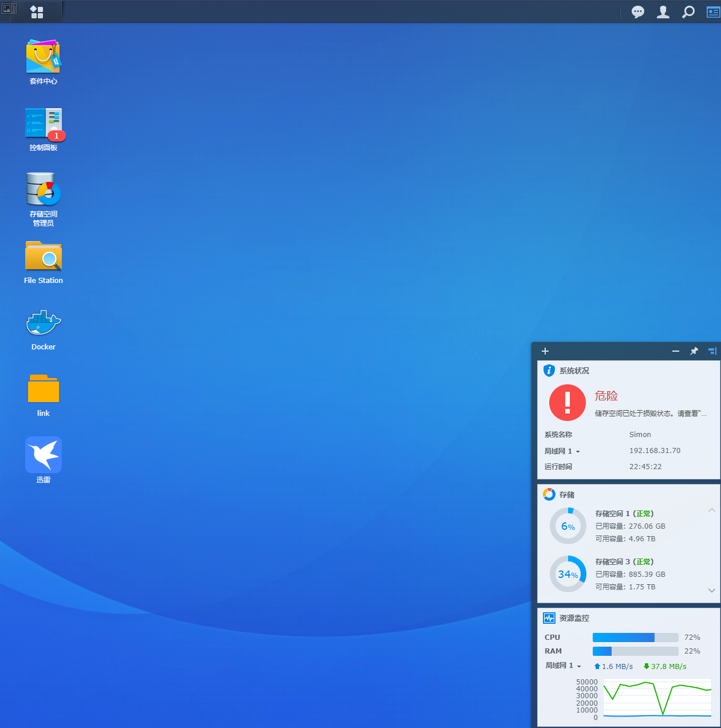Click the RAM usage bar
Viewport: 721px width, 728px height.
(636, 651)
